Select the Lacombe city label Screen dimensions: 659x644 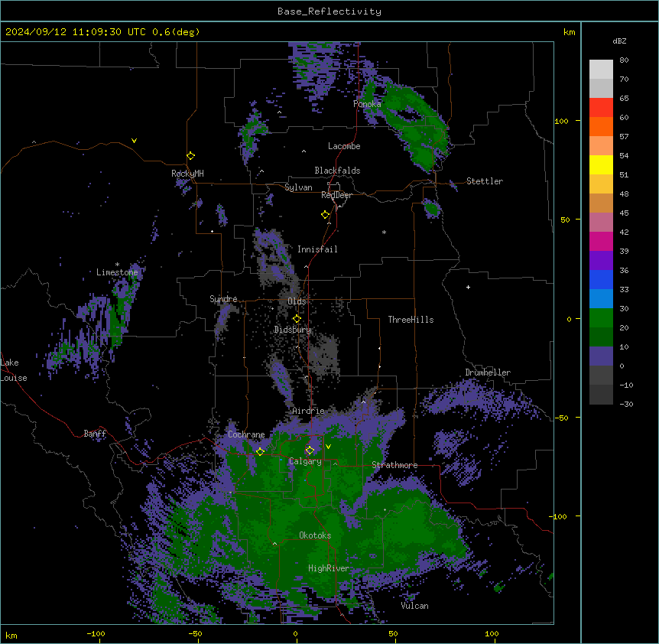coord(344,146)
